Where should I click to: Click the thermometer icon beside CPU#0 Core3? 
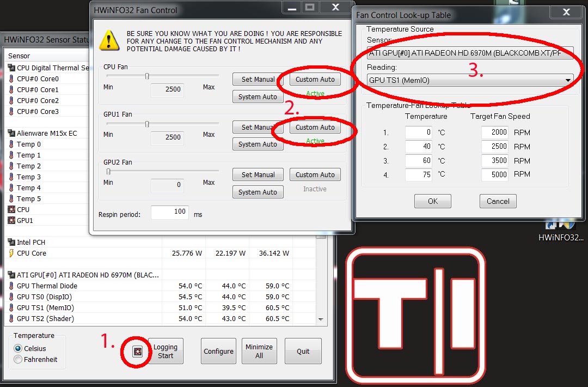11,112
